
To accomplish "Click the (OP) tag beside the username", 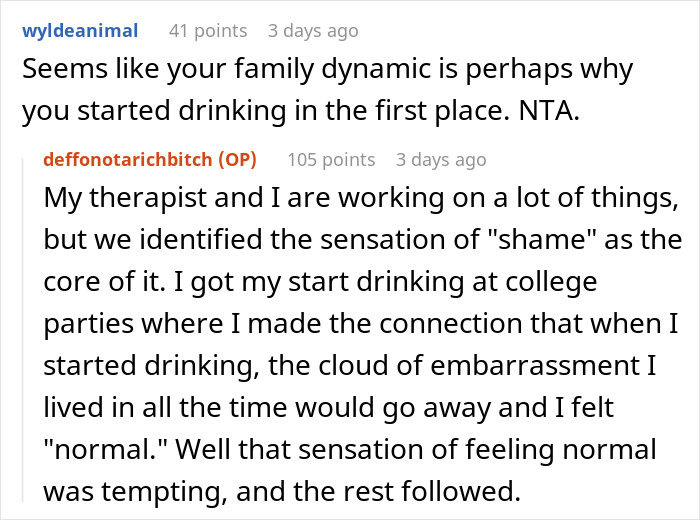I will coord(237,159).
